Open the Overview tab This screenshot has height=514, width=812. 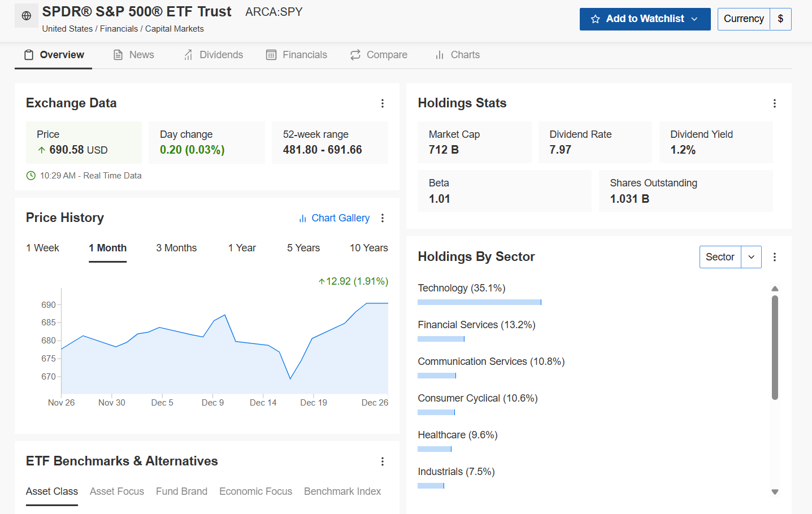tap(54, 55)
